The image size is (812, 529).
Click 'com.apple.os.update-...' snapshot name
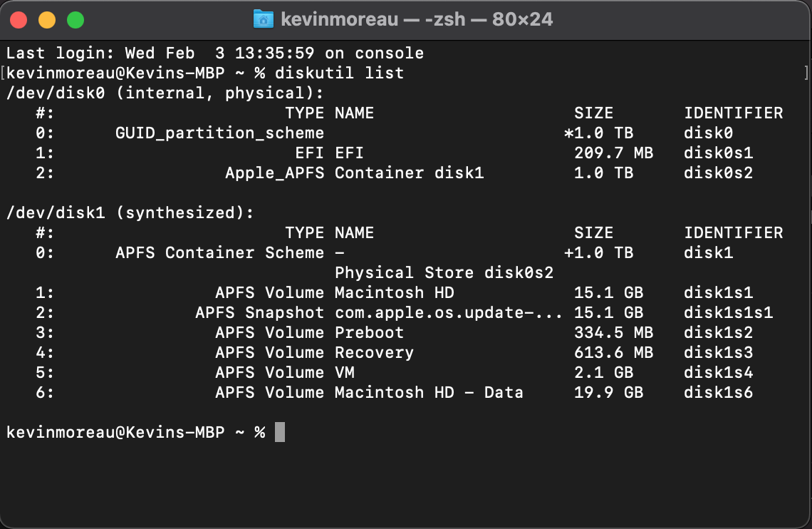coord(449,312)
